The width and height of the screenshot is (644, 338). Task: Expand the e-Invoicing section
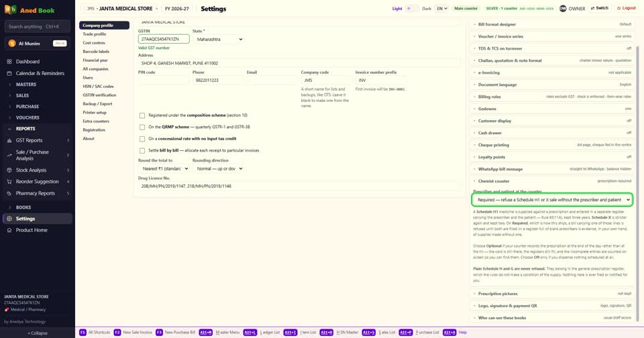552,72
